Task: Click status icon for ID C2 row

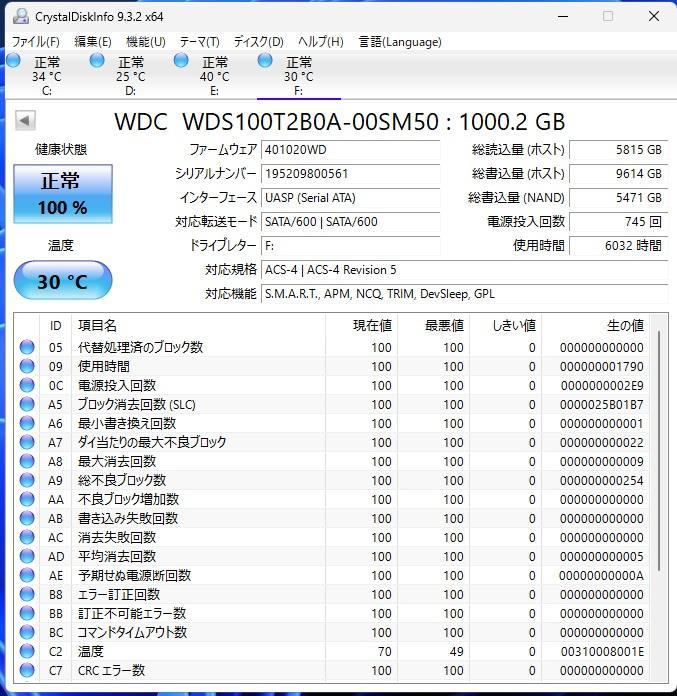Action: click(27, 651)
